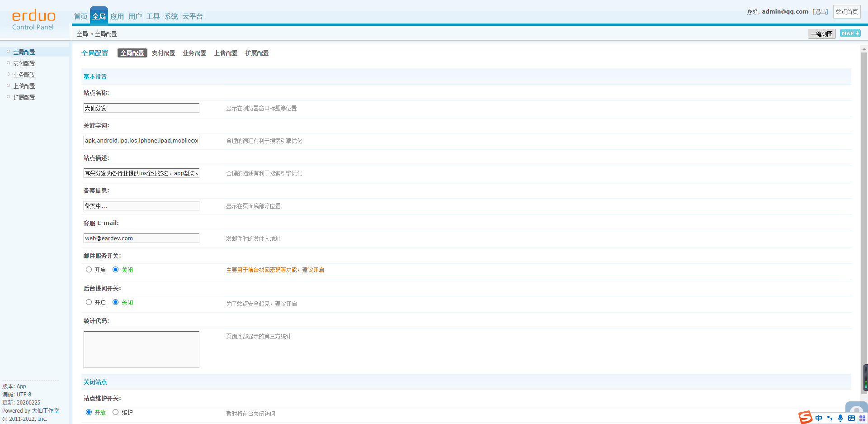Click into the 统计代码 text area

tap(141, 349)
